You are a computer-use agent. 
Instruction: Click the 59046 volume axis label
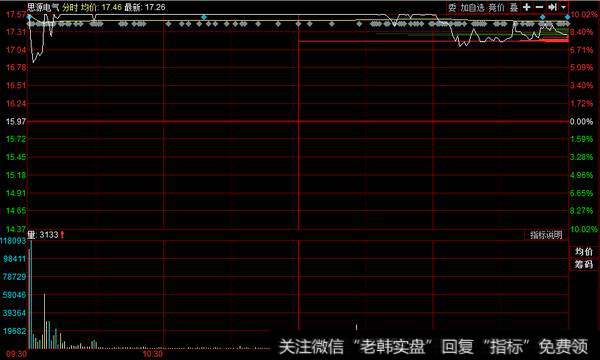[15, 295]
